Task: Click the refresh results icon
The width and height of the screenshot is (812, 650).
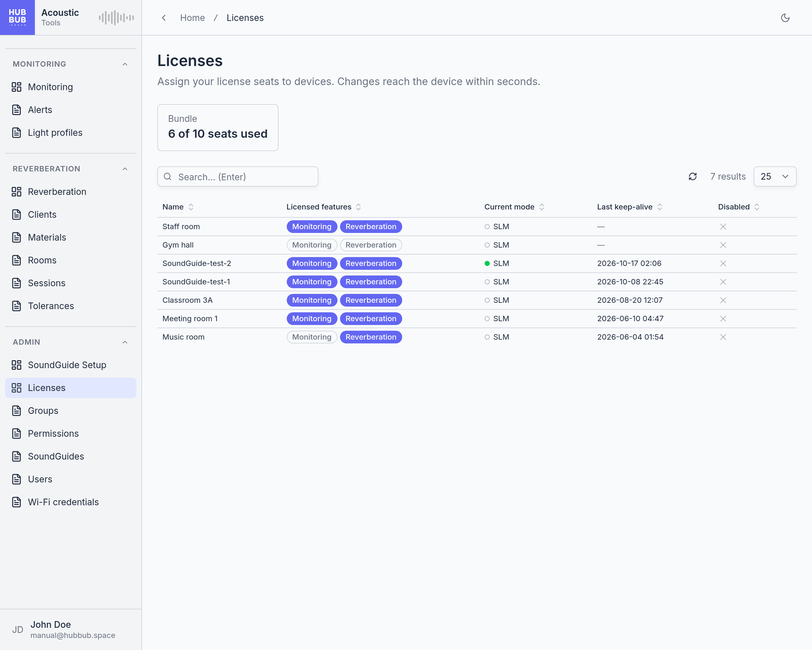Action: point(692,176)
